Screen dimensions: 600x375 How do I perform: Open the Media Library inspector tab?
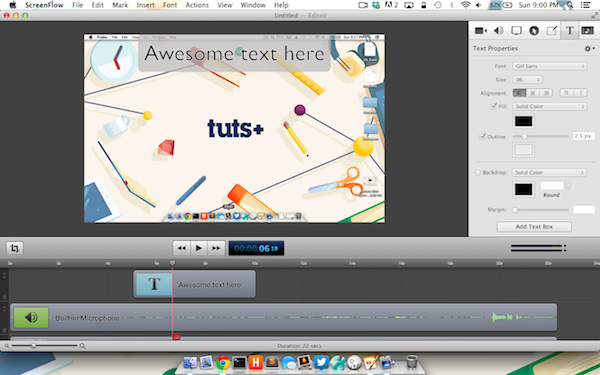click(587, 31)
